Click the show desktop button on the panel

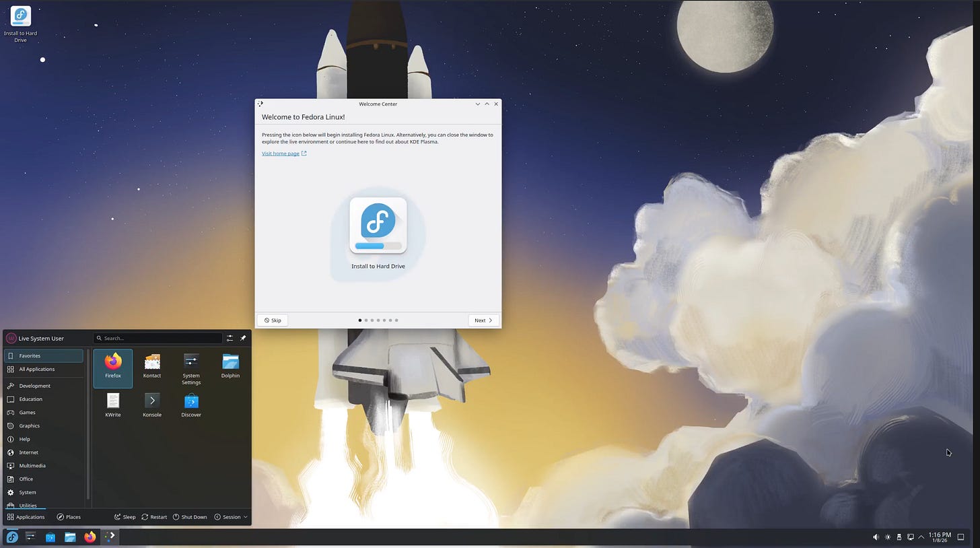tap(961, 537)
